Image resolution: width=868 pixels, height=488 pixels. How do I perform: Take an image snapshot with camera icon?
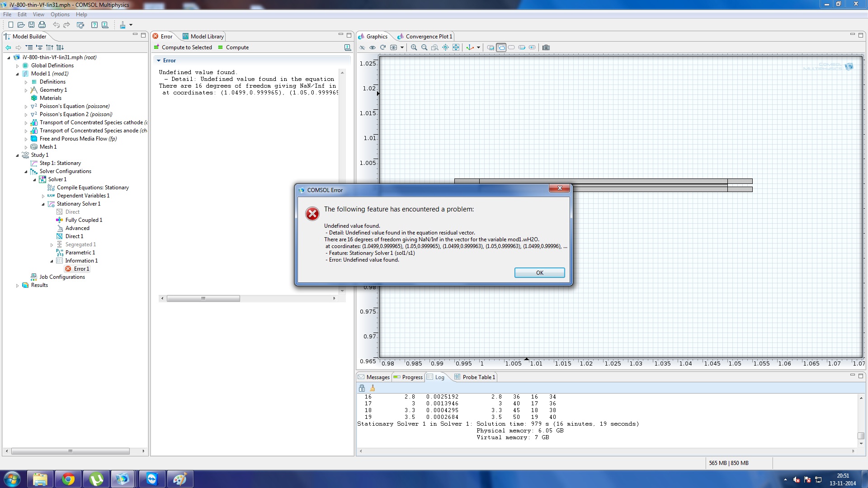[x=546, y=47]
